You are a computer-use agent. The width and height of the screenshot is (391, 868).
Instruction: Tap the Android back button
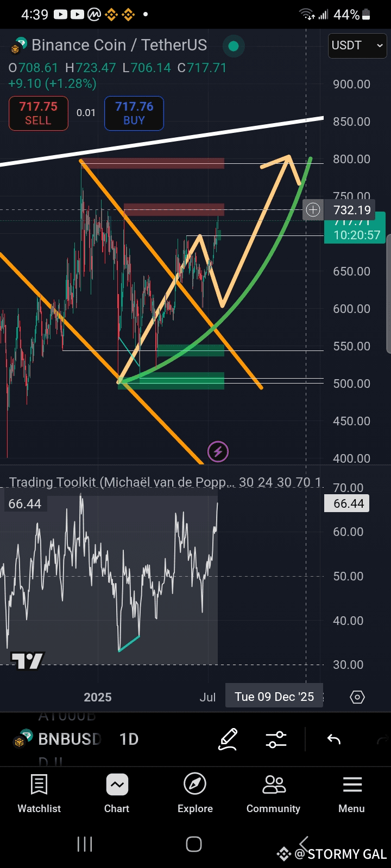pos(304,843)
